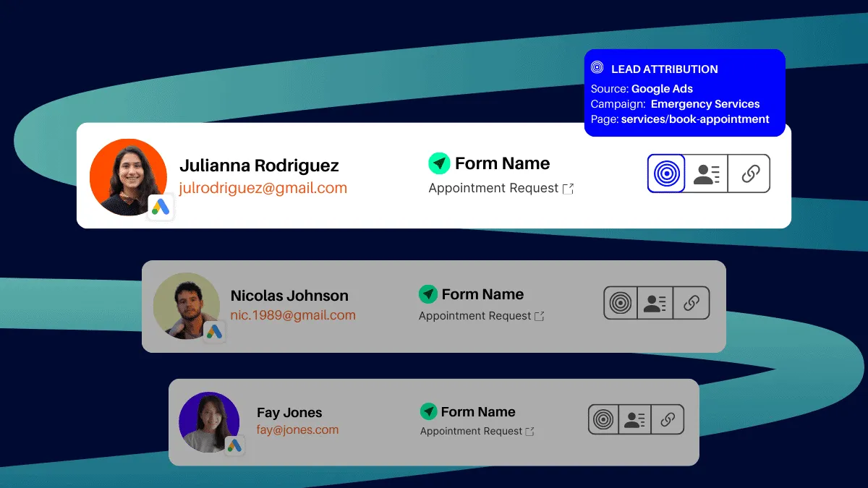Screen dimensions: 868x488
Task: Click Form Name label in Nicolas's row
Action: [483, 294]
